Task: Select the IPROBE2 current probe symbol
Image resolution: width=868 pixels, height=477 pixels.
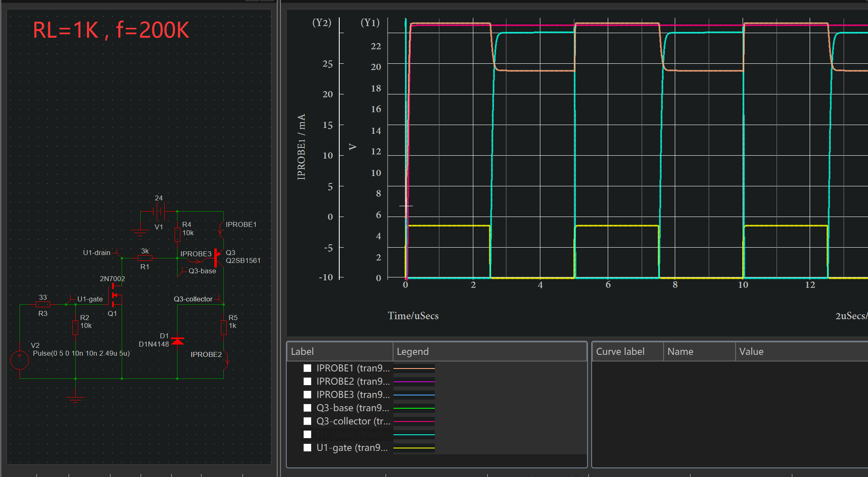Action: pyautogui.click(x=226, y=360)
